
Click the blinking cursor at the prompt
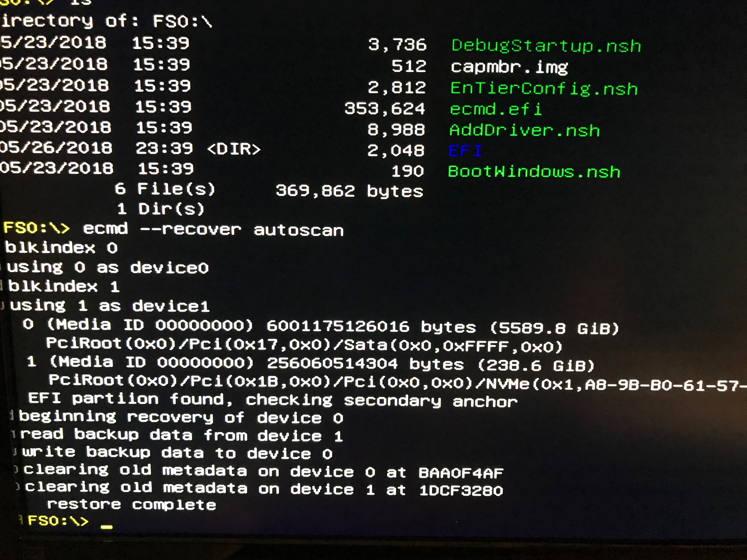tap(107, 526)
